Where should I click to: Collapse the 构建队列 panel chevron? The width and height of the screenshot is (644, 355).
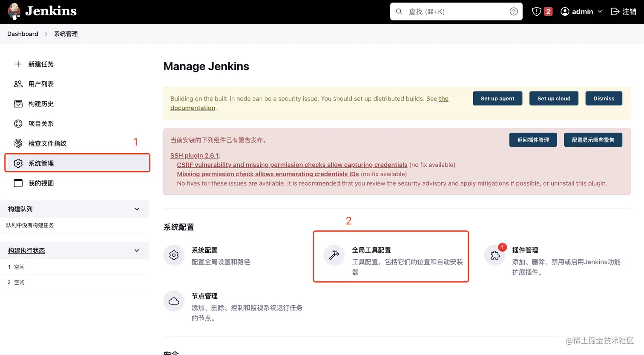click(137, 209)
